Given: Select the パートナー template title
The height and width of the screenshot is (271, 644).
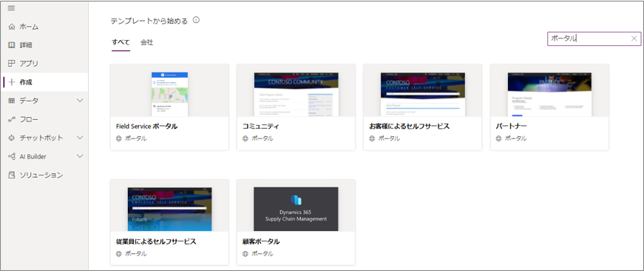Looking at the screenshot, I should click(511, 127).
